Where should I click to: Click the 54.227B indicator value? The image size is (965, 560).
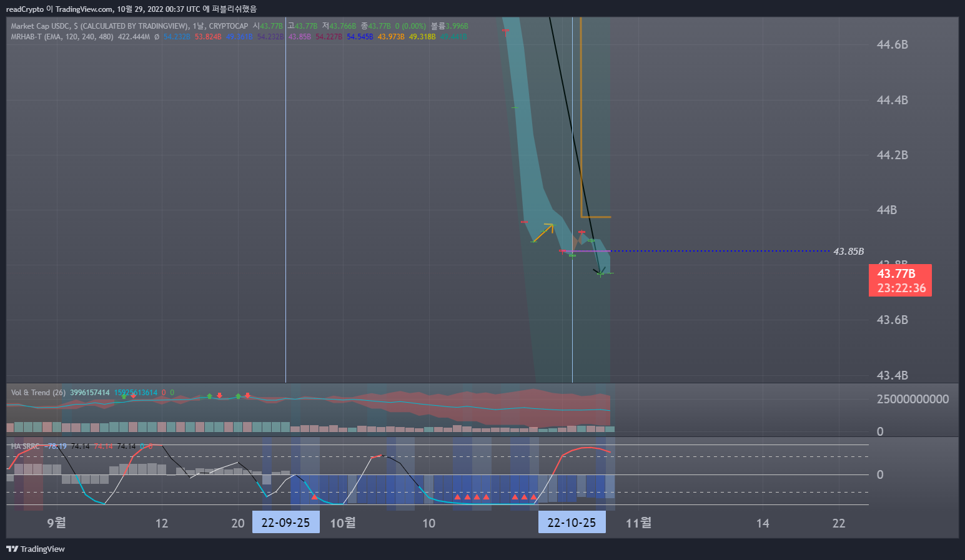(329, 37)
